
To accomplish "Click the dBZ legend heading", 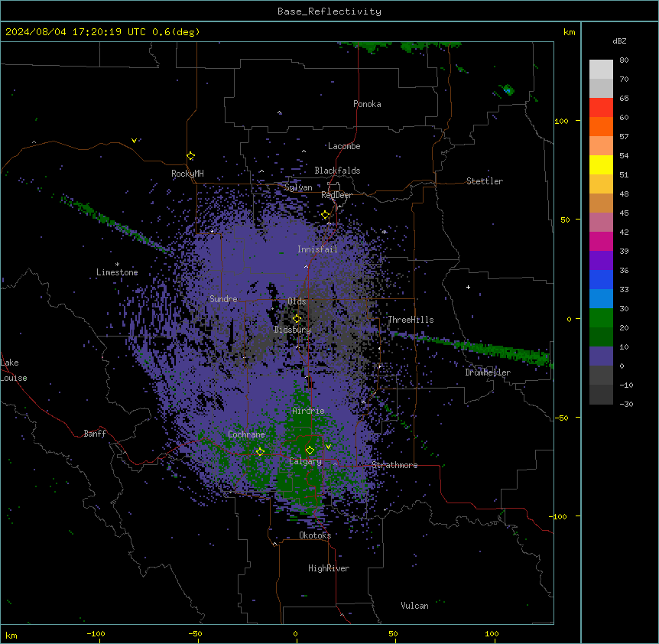I will [x=619, y=41].
